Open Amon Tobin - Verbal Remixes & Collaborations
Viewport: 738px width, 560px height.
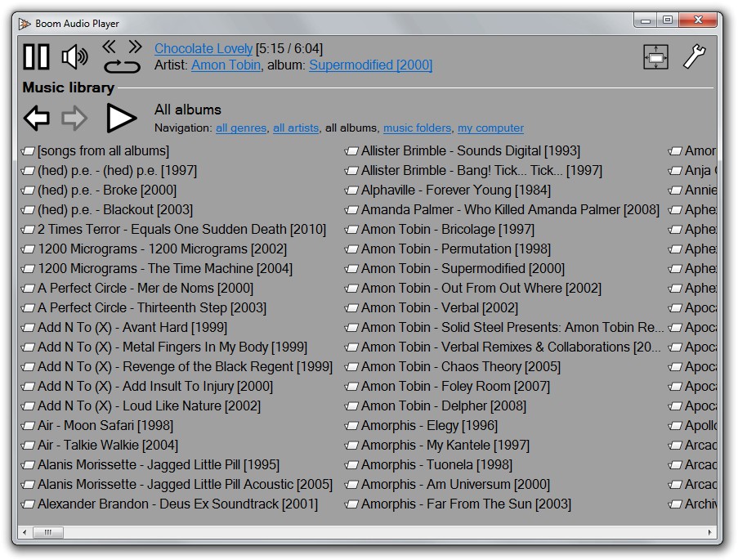coord(511,347)
